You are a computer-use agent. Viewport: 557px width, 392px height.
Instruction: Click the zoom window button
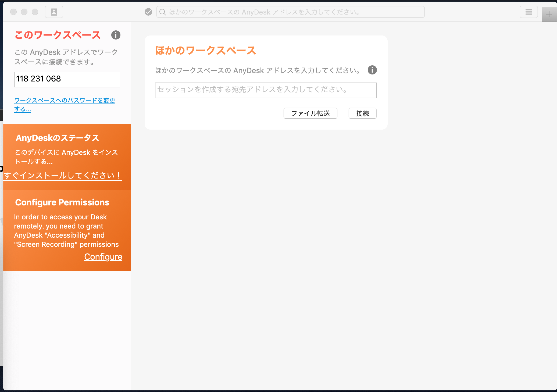tap(35, 12)
